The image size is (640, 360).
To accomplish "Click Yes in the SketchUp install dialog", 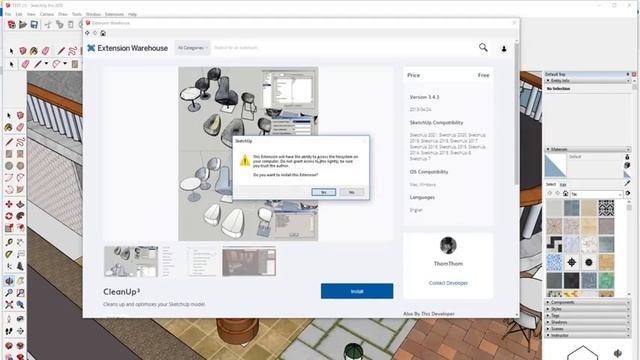I will point(324,192).
